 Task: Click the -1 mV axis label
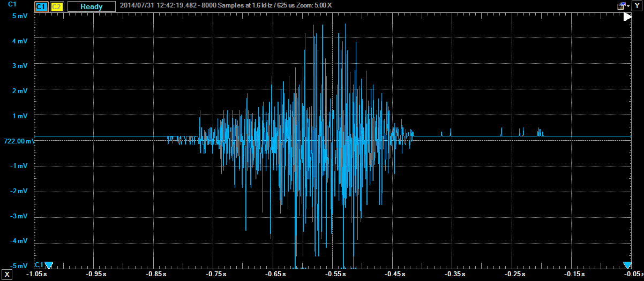pos(18,166)
